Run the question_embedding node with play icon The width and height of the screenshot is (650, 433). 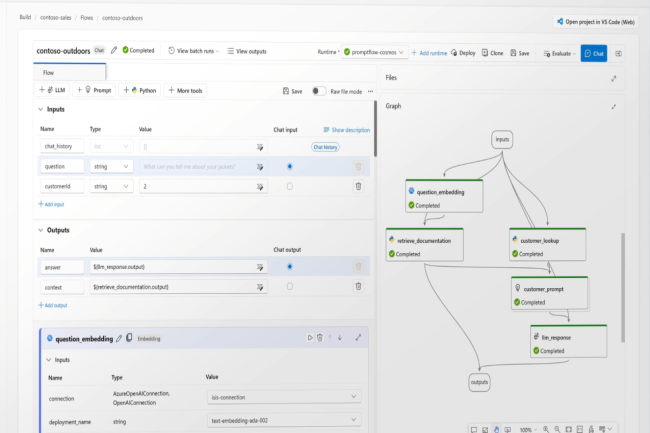pyautogui.click(x=310, y=338)
